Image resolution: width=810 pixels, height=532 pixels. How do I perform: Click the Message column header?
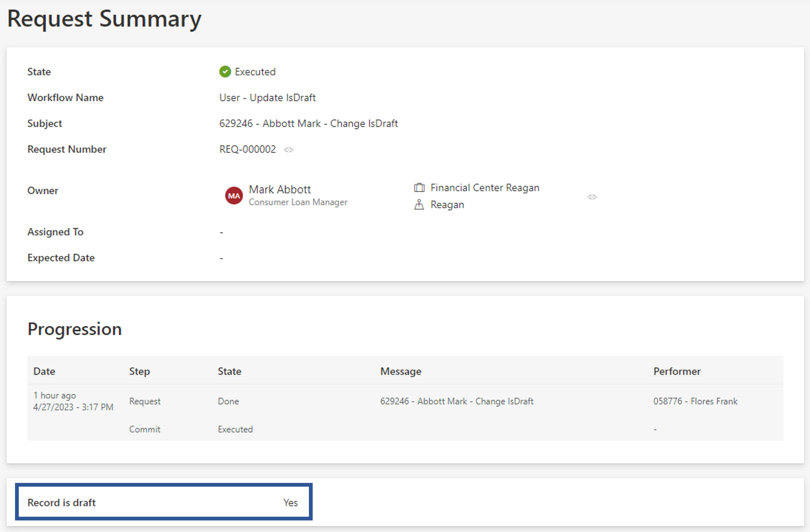401,371
